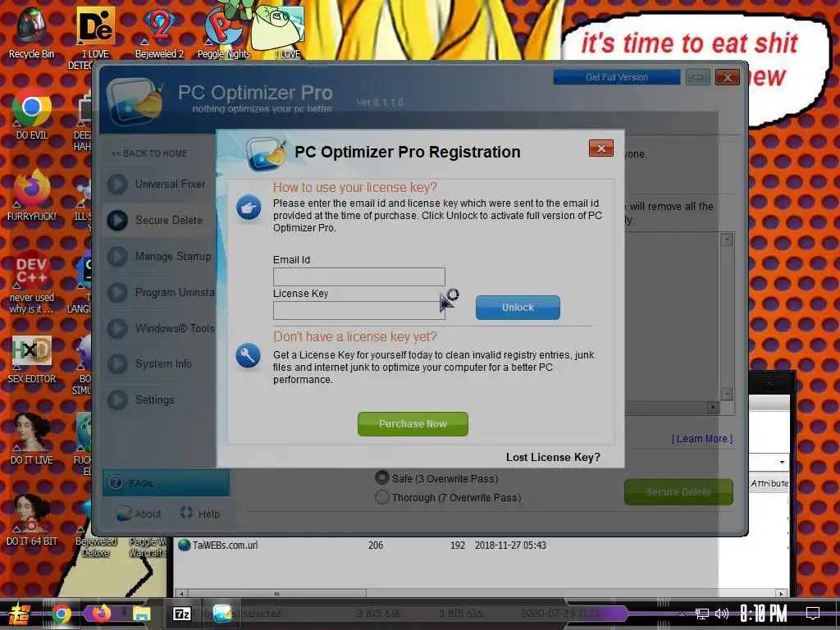This screenshot has width=840, height=630.
Task: Open the notification center icon
Action: [813, 614]
